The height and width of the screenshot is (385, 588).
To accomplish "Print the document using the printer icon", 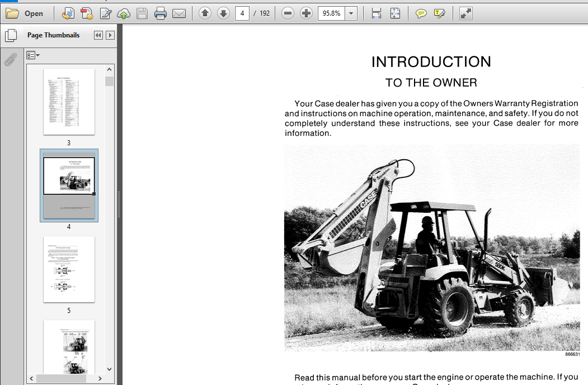I will coord(160,14).
